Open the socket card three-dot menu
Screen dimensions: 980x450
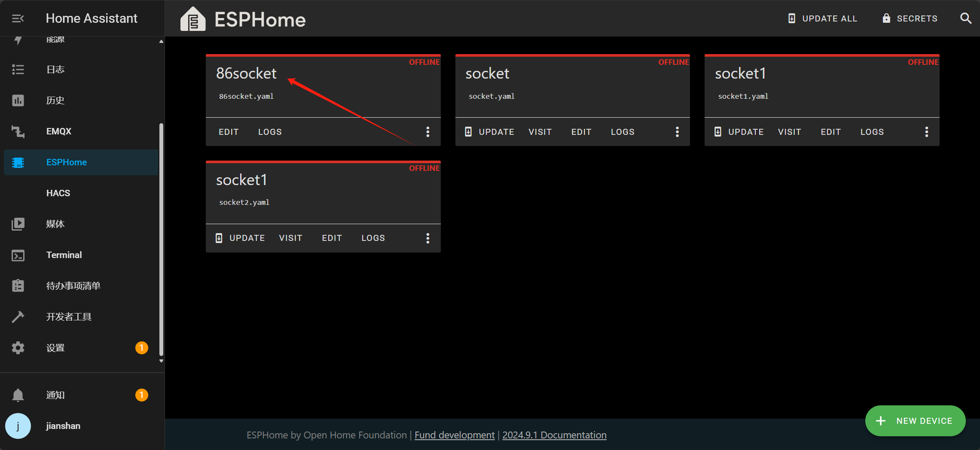point(677,132)
